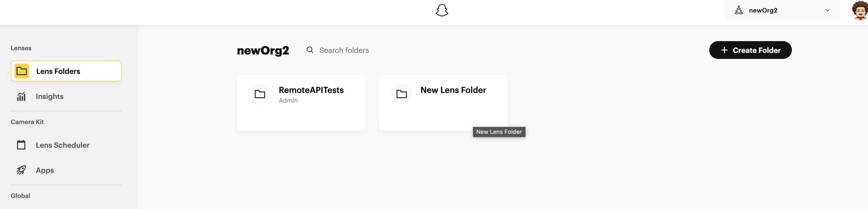Click the Snapchat ghost logo
This screenshot has width=868, height=209.
click(442, 10)
